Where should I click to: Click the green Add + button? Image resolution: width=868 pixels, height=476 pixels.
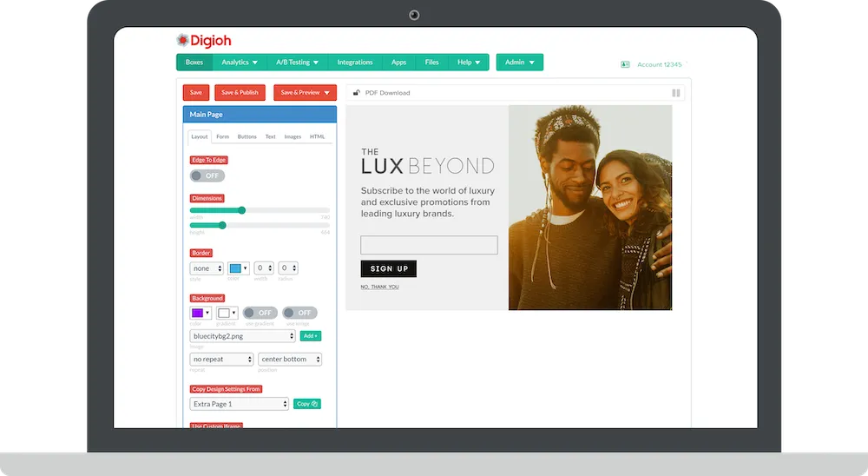[x=311, y=336]
